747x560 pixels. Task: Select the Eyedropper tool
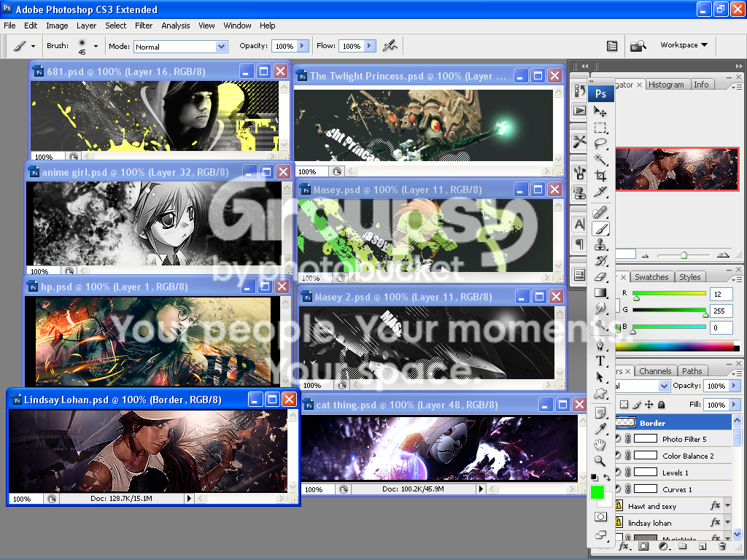(600, 429)
